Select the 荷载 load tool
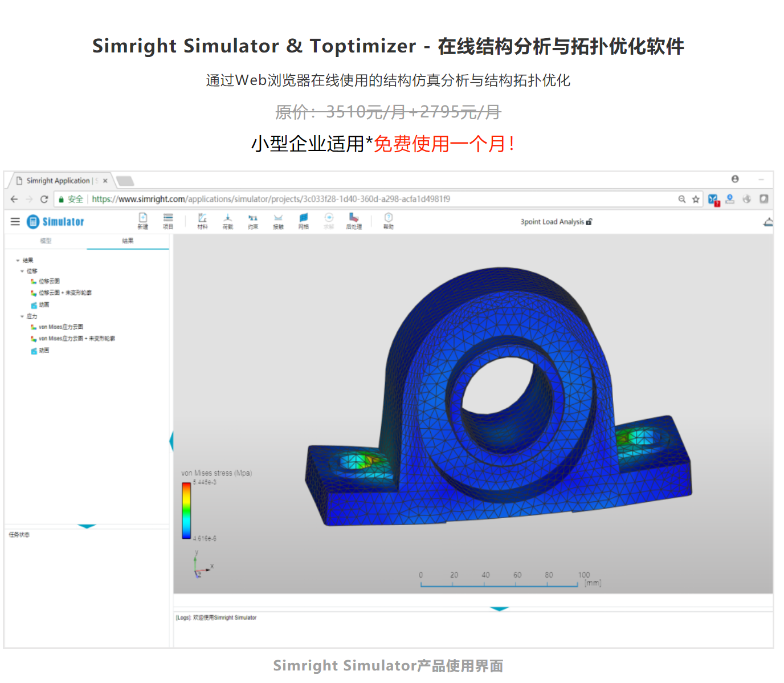The image size is (784, 683). (227, 221)
